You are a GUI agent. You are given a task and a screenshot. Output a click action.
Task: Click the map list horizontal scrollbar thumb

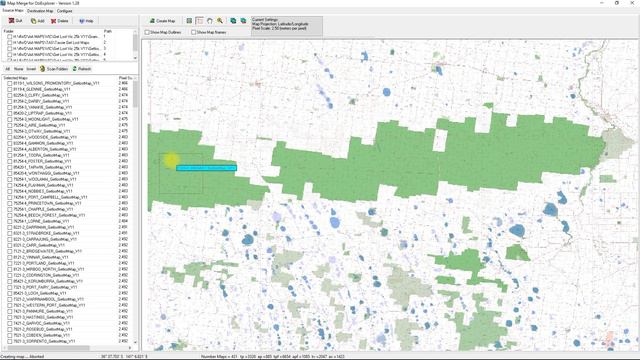[x=49, y=348]
